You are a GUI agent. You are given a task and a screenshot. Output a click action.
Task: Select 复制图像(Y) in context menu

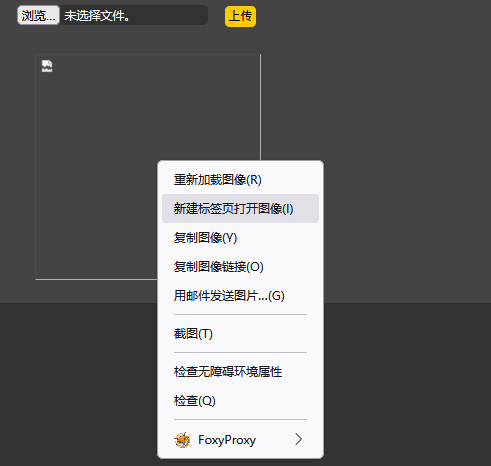240,238
